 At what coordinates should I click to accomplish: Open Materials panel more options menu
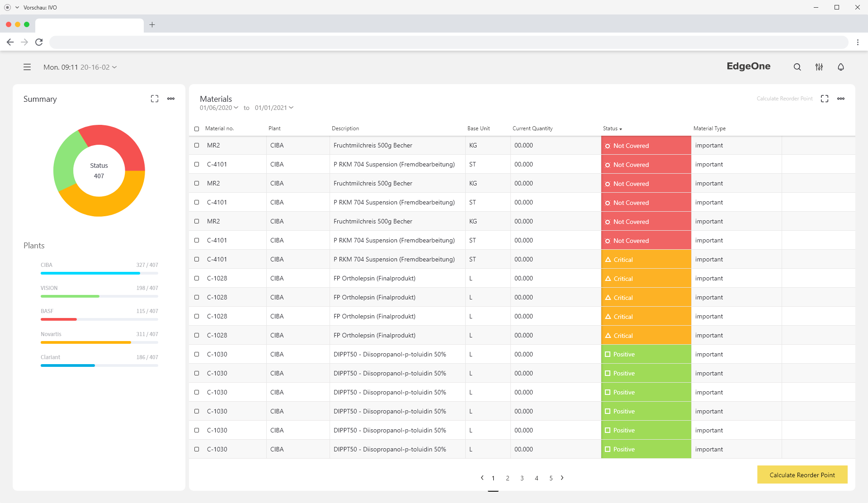pyautogui.click(x=840, y=99)
